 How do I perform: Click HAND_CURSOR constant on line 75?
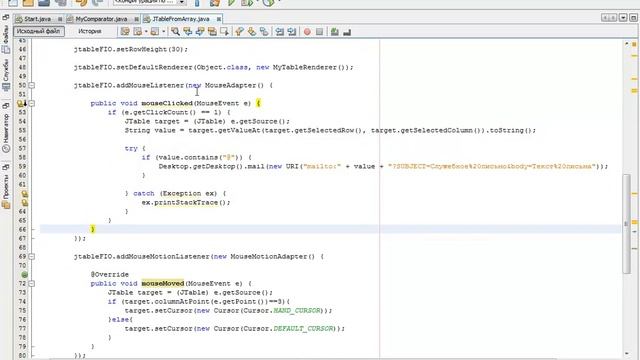[298, 311]
